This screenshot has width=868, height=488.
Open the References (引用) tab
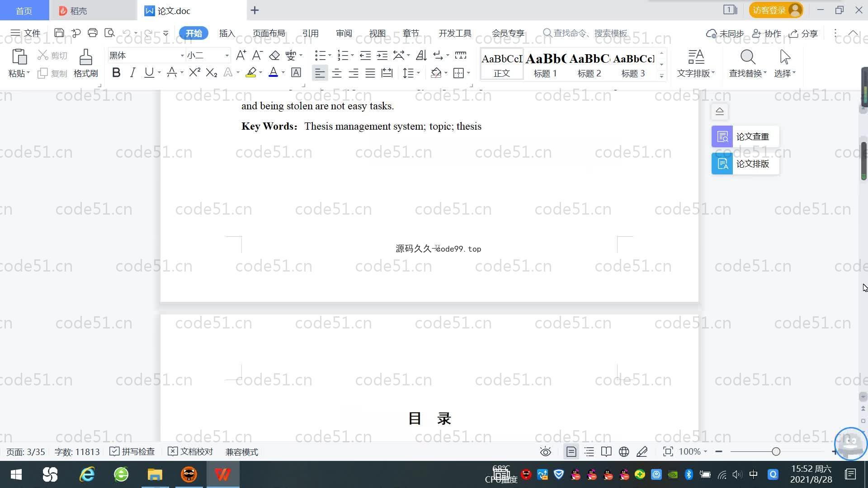[x=310, y=33]
